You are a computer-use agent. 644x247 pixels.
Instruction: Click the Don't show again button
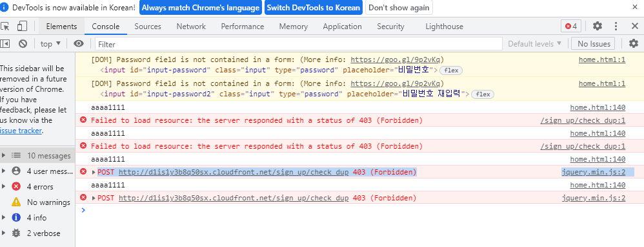pos(399,7)
